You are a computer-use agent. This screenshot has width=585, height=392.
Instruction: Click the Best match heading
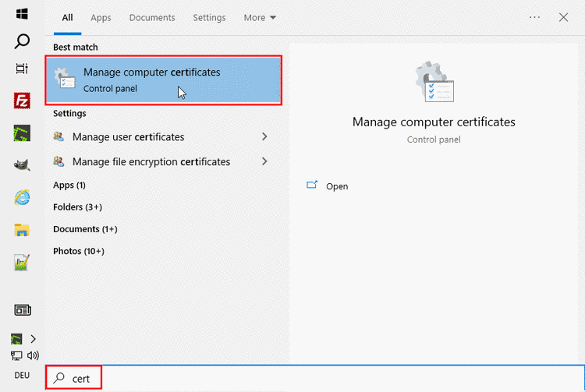pyautogui.click(x=76, y=48)
